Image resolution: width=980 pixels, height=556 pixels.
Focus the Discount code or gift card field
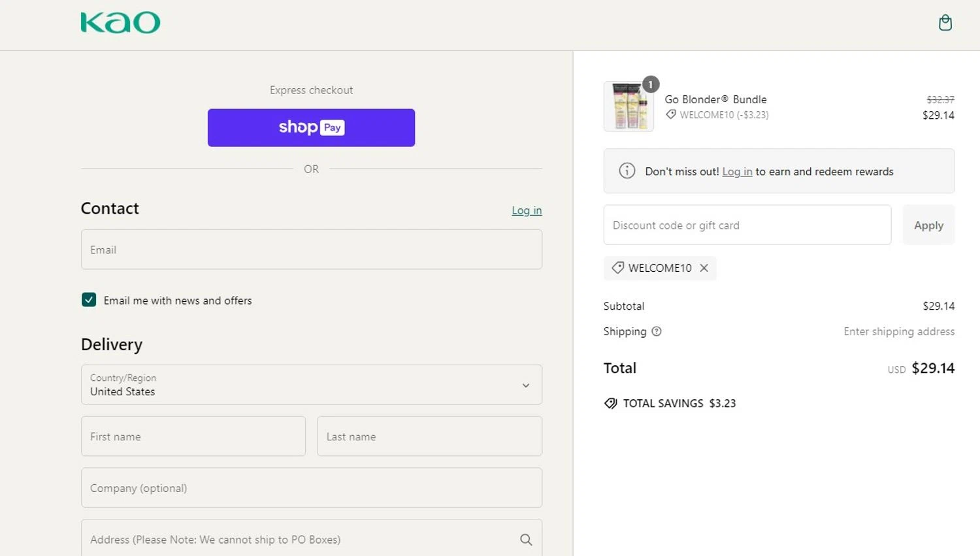click(x=747, y=225)
